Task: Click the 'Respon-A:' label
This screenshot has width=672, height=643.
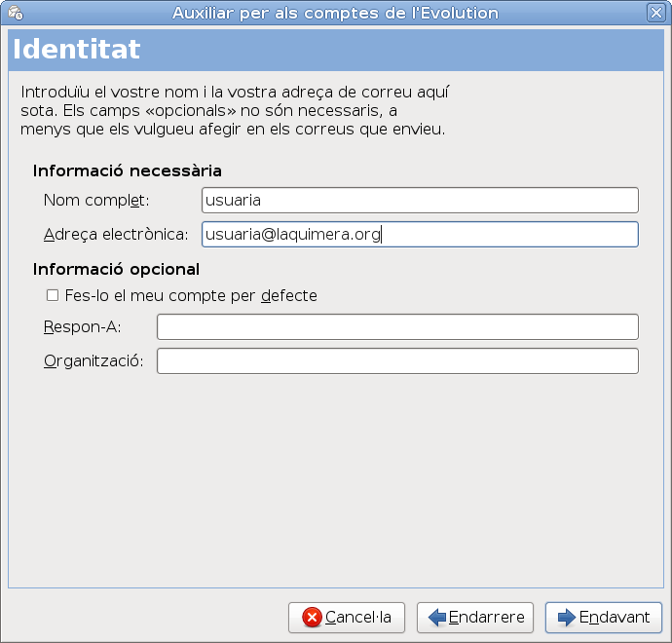Action: [x=82, y=326]
